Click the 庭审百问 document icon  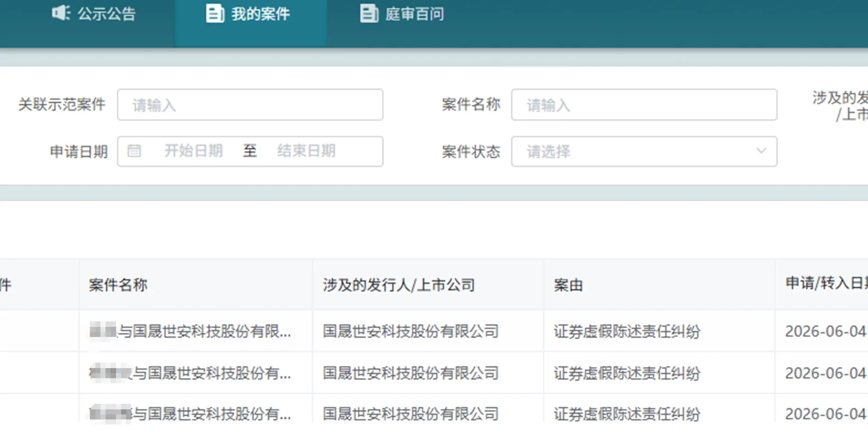pyautogui.click(x=369, y=13)
